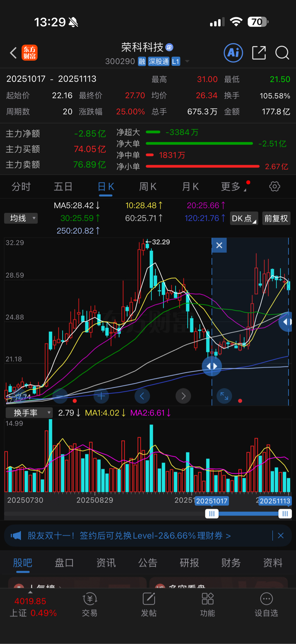The width and height of the screenshot is (296, 644).
Task: Tap the 荣科科技 stock title
Action: pyautogui.click(x=142, y=47)
